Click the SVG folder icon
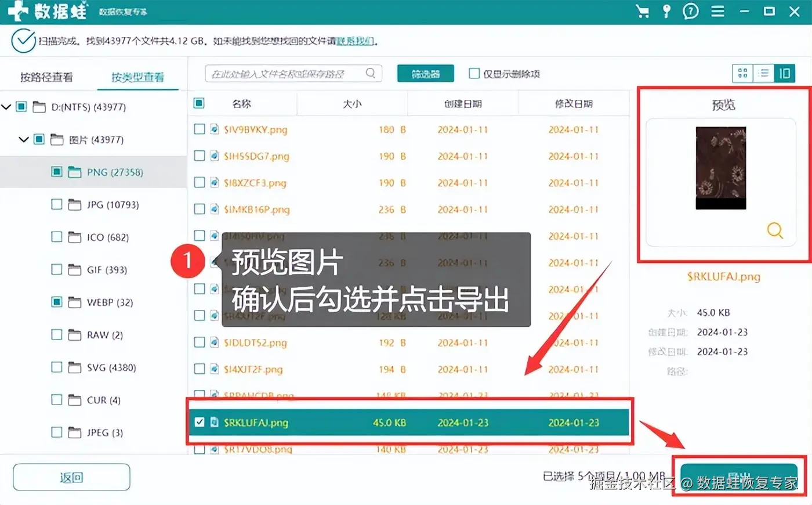The image size is (812, 505). pyautogui.click(x=74, y=367)
